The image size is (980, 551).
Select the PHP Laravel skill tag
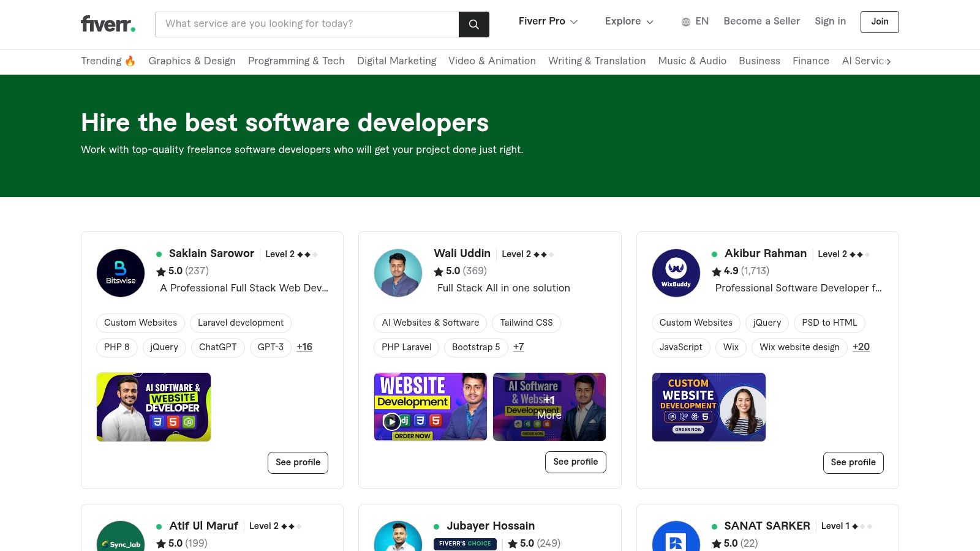(405, 347)
